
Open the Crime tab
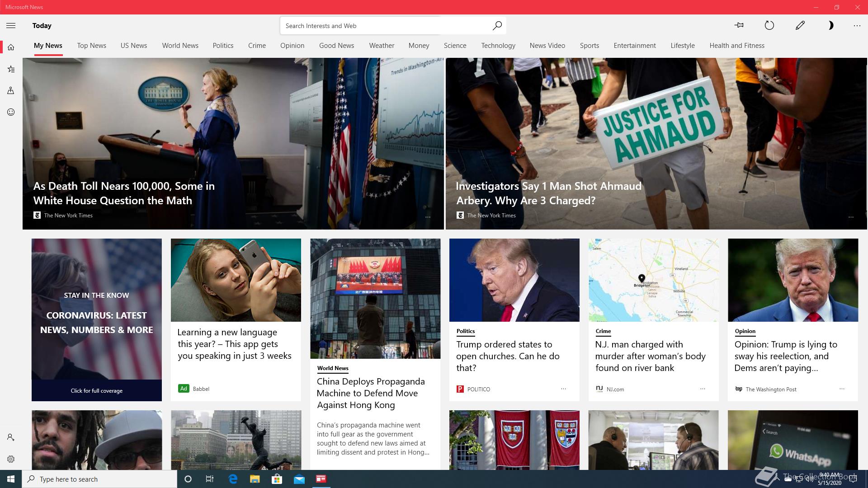pyautogui.click(x=257, y=46)
